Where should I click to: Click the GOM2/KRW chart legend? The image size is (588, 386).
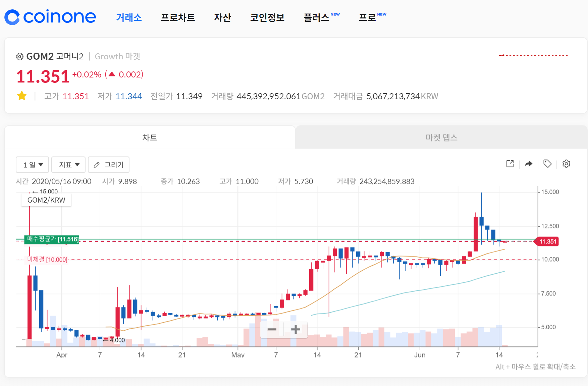[46, 200]
